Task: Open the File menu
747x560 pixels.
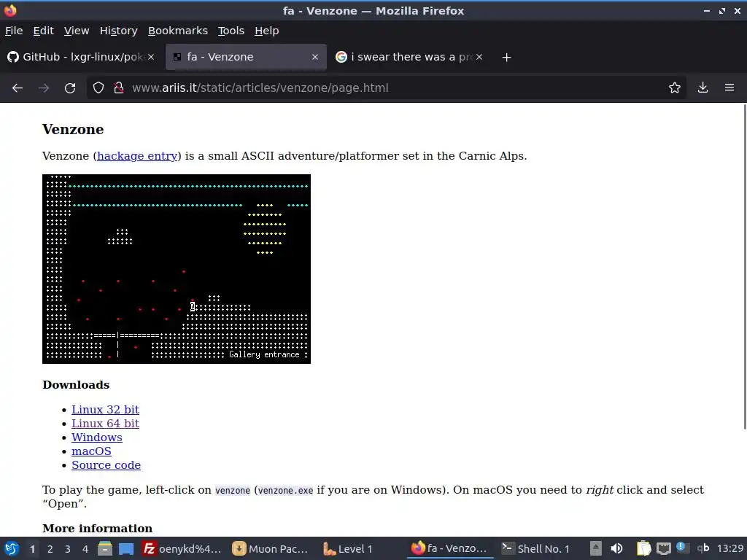Action: pos(14,31)
